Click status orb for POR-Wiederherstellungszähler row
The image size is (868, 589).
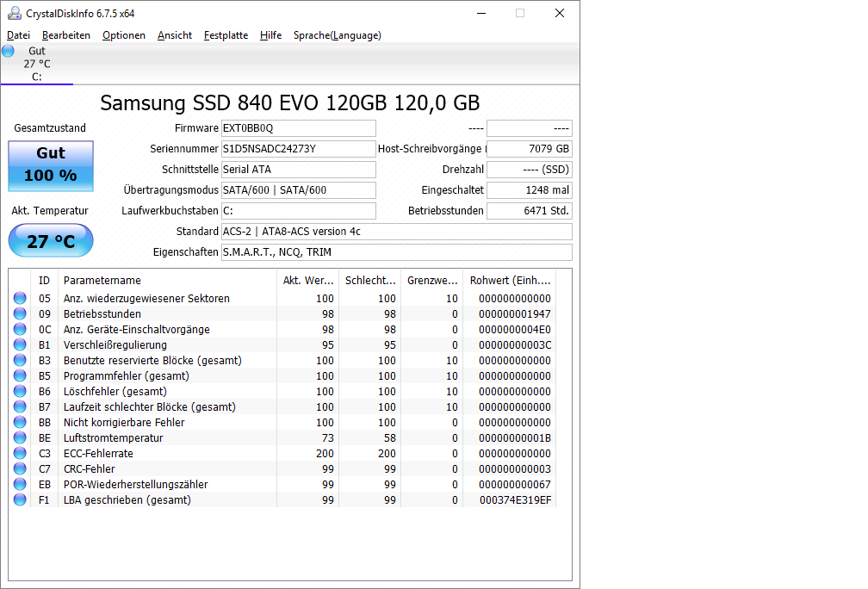20,484
